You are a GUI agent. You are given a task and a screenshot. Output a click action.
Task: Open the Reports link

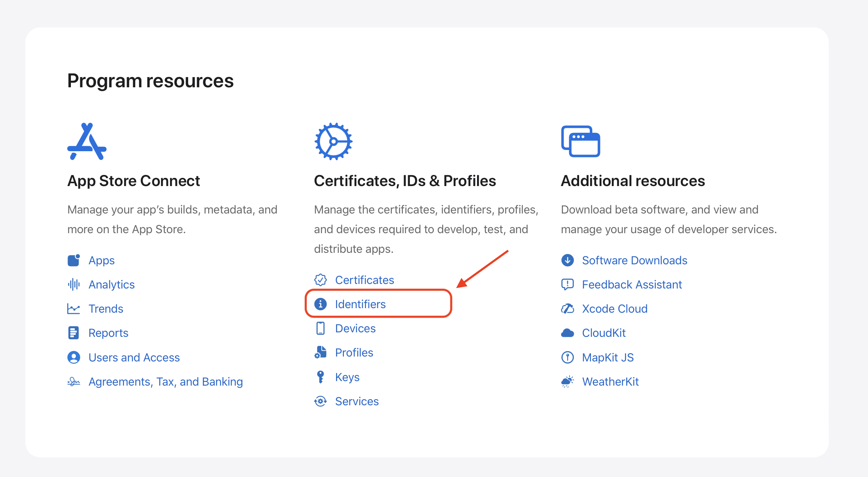108,333
